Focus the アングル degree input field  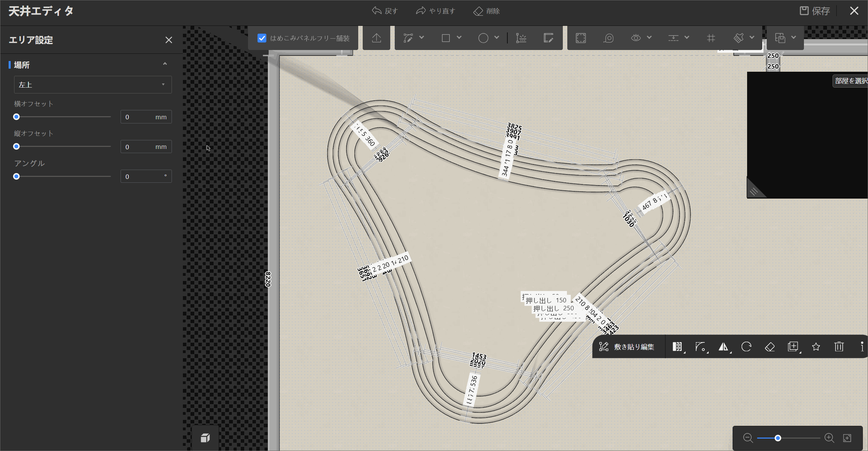(146, 177)
